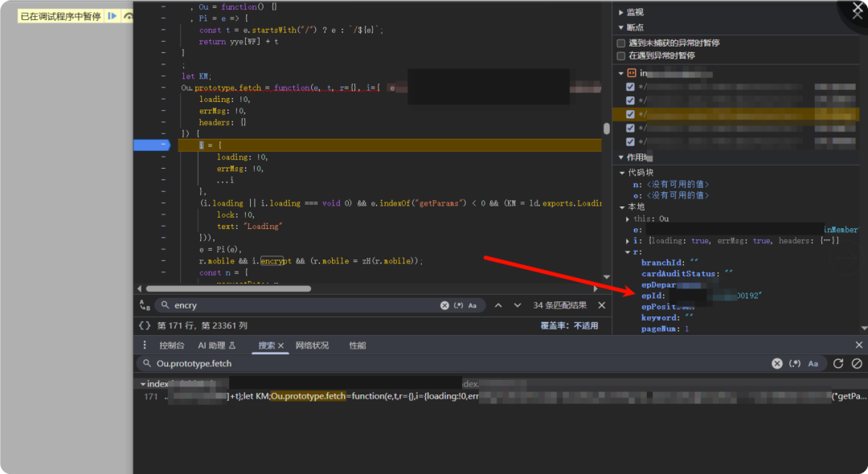Image resolution: width=868 pixels, height=474 pixels.
Task: Click the 覆盖率: 不适用 coverage status
Action: point(569,325)
